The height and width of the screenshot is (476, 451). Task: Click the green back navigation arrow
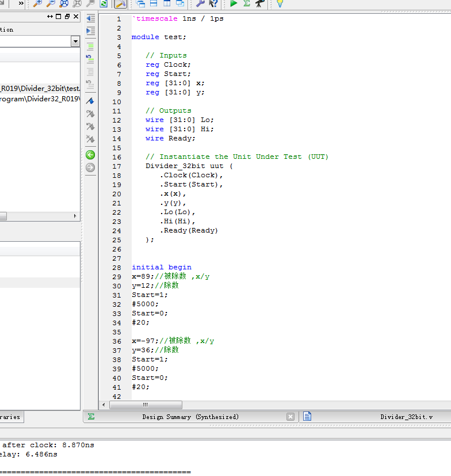pos(90,155)
